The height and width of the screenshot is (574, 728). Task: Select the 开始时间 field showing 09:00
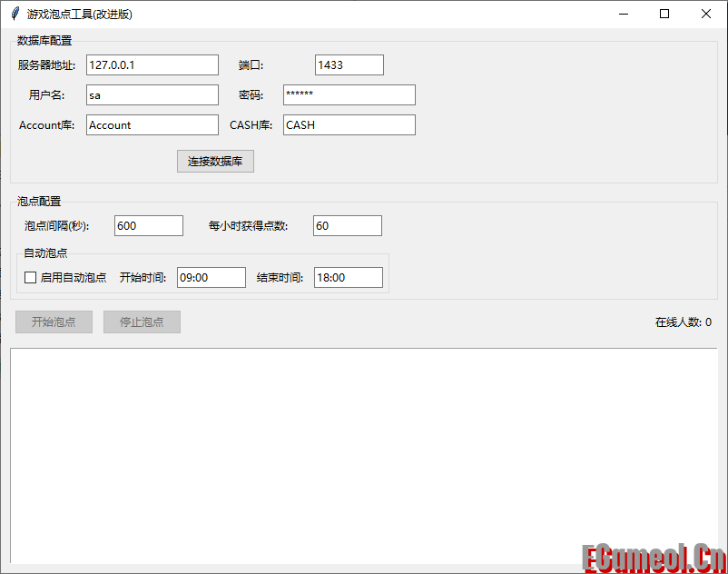click(x=211, y=277)
